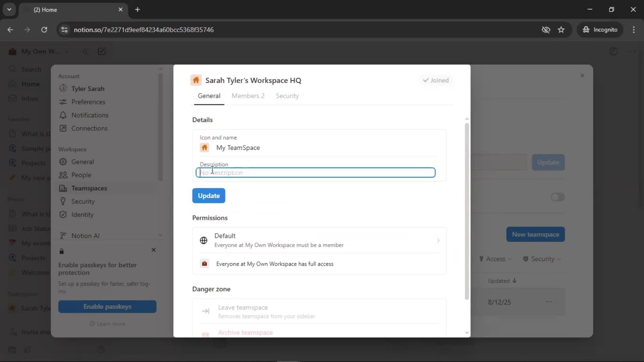
Task: Switch to the Members 2 tab
Action: pos(248,96)
